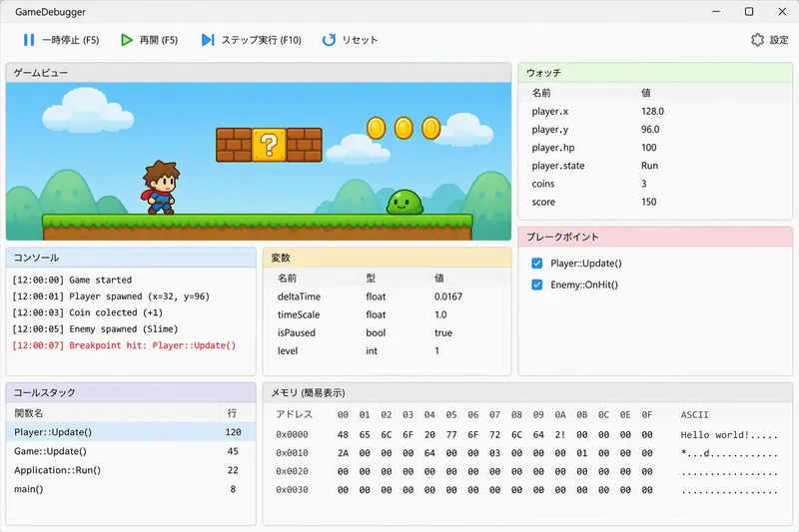
Task: Click the 行 column header in call stack
Action: point(232,413)
